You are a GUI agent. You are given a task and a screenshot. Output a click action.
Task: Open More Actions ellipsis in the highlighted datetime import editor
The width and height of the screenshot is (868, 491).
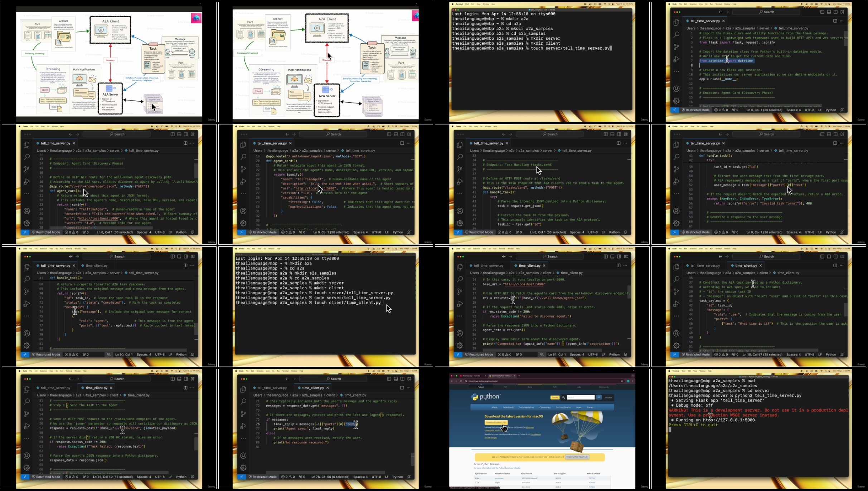[842, 21]
